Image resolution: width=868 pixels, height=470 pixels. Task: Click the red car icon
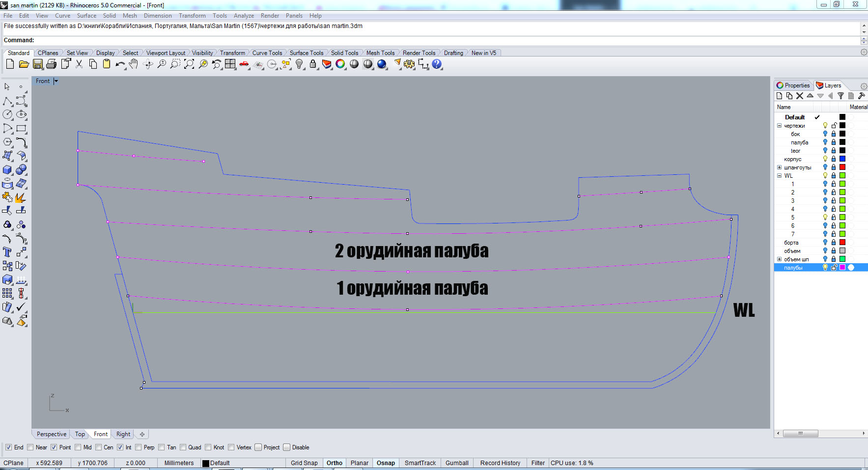[x=244, y=64]
